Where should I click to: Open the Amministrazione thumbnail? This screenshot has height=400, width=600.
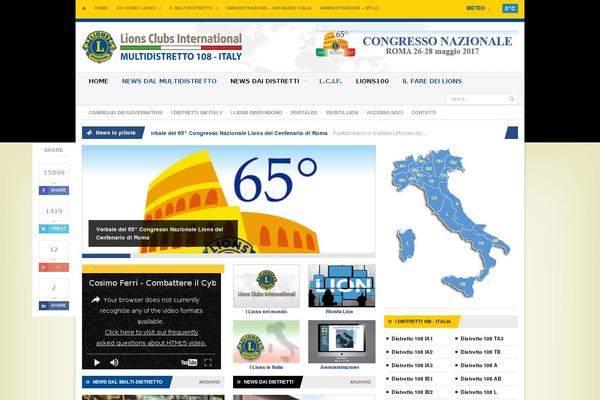(x=342, y=341)
